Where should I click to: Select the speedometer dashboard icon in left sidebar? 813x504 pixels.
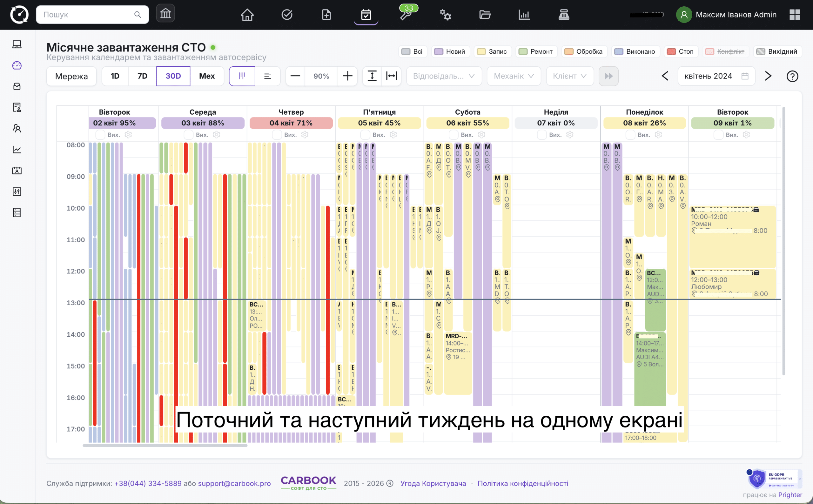(17, 65)
